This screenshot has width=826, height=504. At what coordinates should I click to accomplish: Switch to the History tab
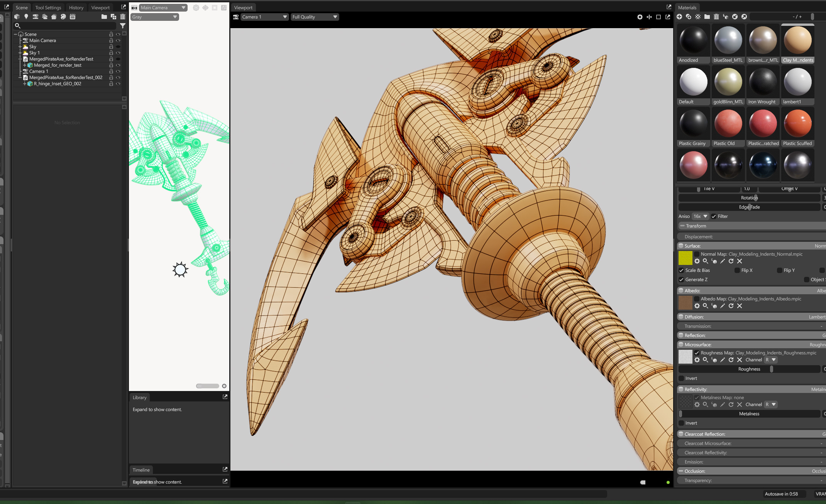[76, 7]
